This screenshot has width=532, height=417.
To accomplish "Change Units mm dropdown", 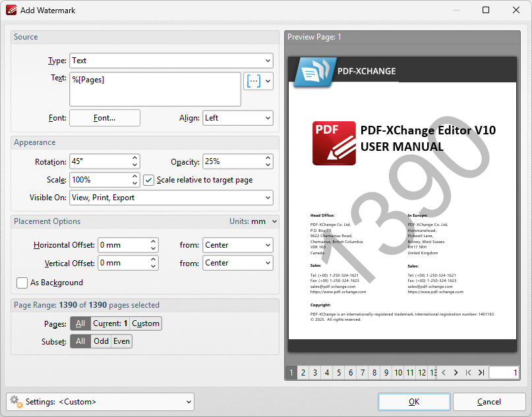I will pos(253,221).
